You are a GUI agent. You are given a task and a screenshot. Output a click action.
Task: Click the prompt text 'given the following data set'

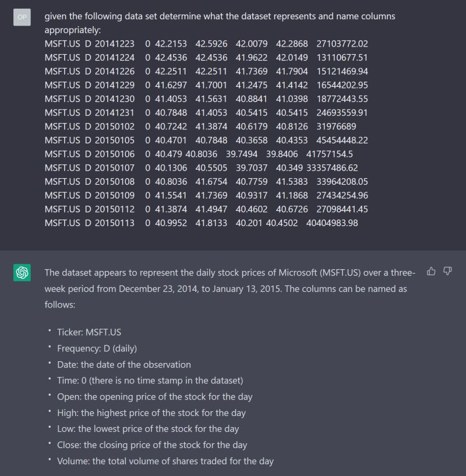click(101, 16)
